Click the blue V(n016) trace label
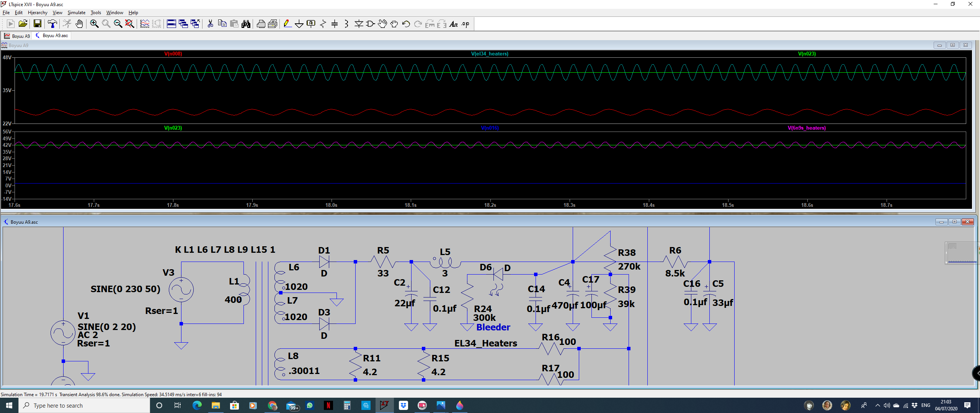 [490, 128]
